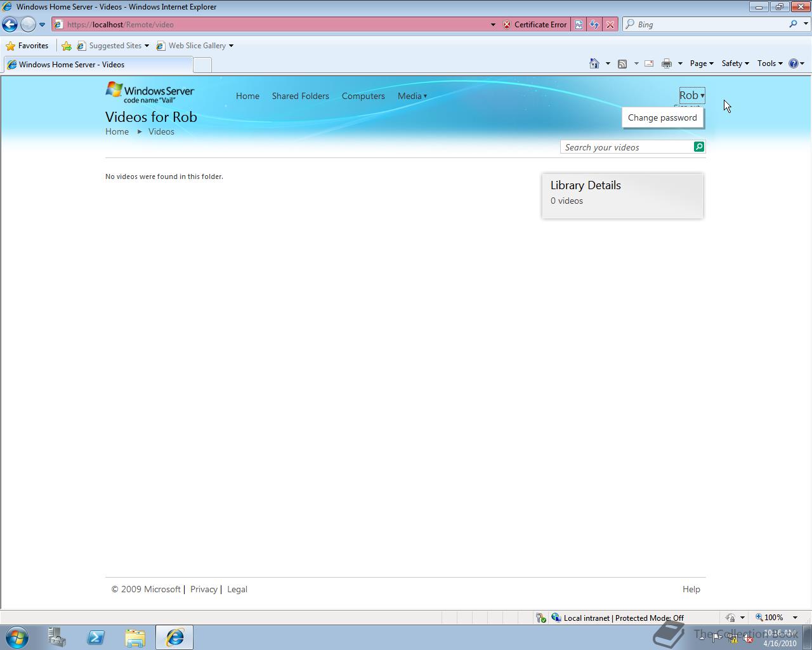View the Certificate Error details
This screenshot has height=650, width=812.
click(x=535, y=25)
